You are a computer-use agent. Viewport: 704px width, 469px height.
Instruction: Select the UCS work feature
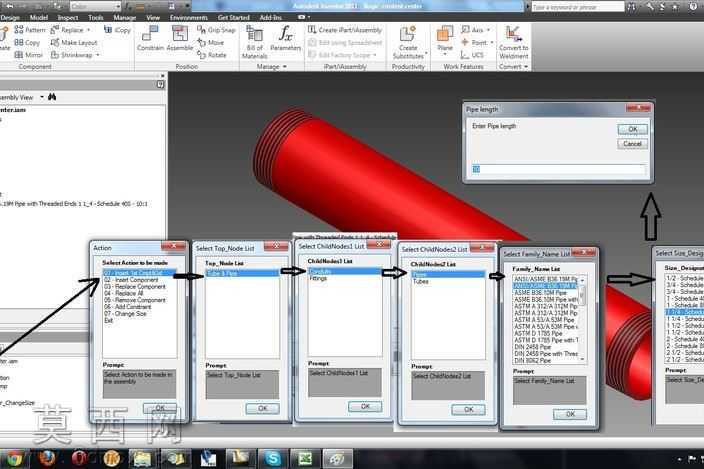[x=472, y=55]
